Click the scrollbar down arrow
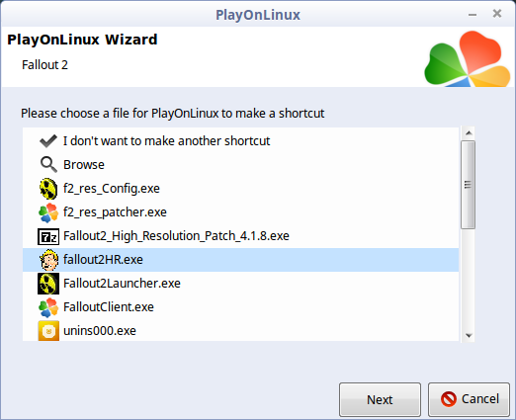516x420 pixels. (469, 335)
